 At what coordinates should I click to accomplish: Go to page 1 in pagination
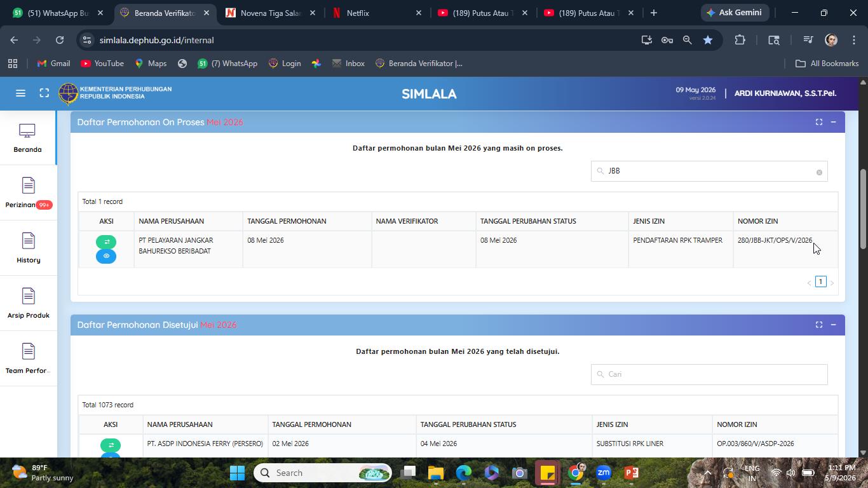coord(820,281)
